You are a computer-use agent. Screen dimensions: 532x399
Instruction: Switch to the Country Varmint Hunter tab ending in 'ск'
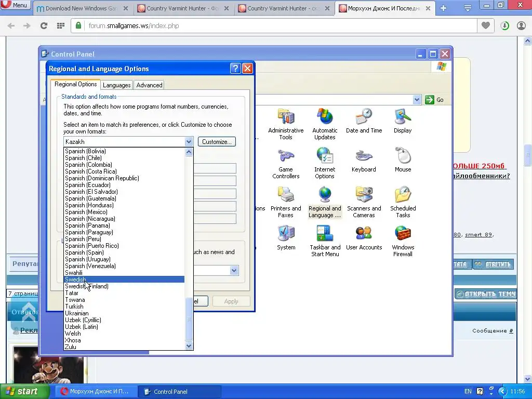click(284, 8)
